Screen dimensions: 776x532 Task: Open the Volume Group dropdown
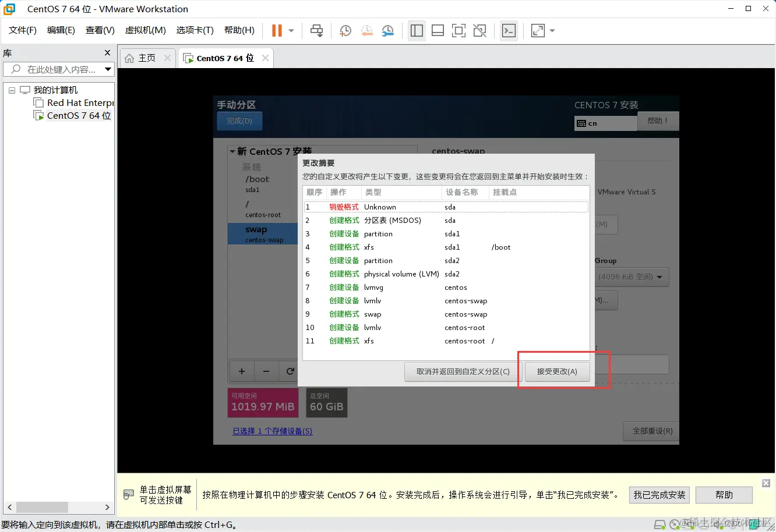click(x=632, y=277)
